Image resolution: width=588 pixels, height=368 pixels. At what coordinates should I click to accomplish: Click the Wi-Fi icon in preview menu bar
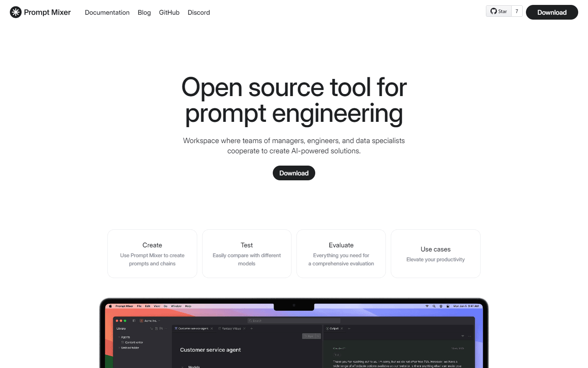click(427, 306)
